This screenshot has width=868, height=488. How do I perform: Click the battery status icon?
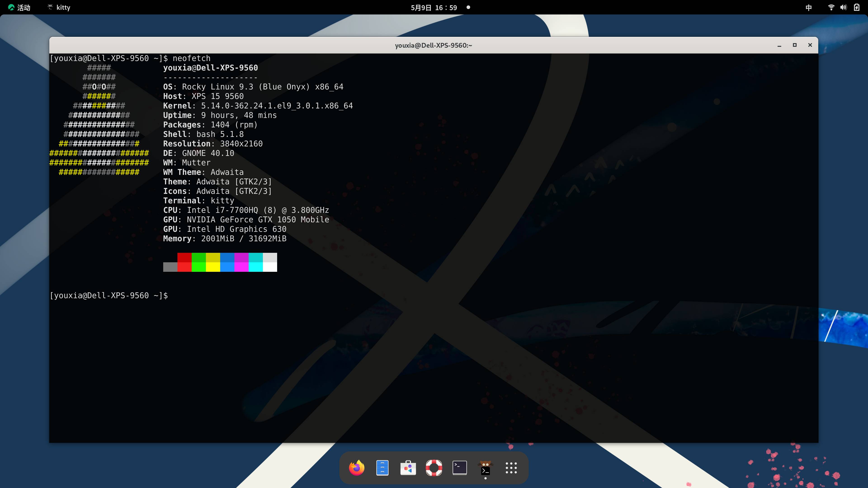click(x=856, y=7)
